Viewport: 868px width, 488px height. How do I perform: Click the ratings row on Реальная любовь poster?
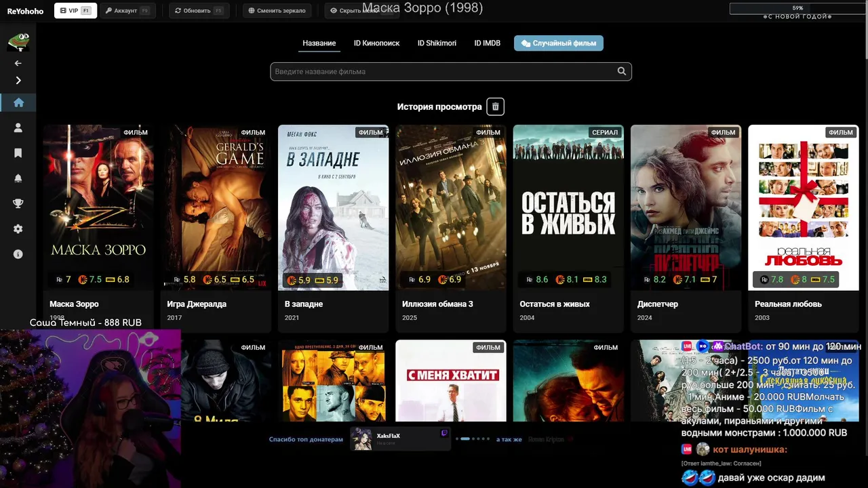click(796, 279)
